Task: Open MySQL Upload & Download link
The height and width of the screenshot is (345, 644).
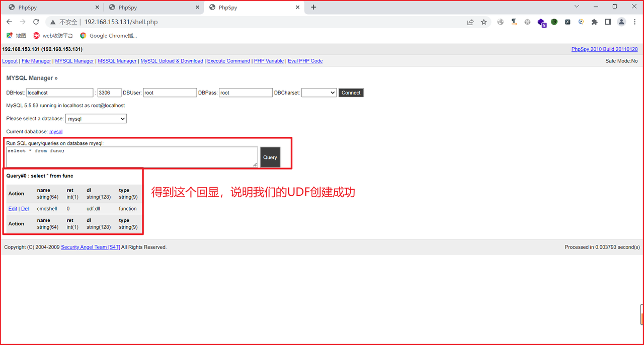Action: 172,61
